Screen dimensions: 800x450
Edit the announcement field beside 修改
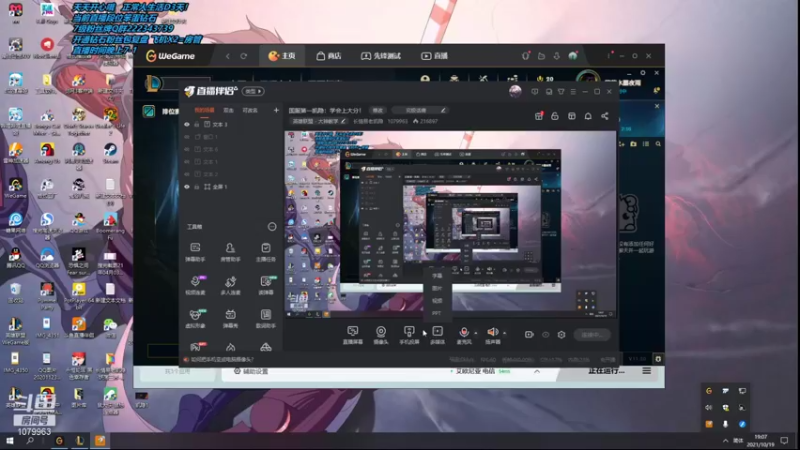click(420, 110)
